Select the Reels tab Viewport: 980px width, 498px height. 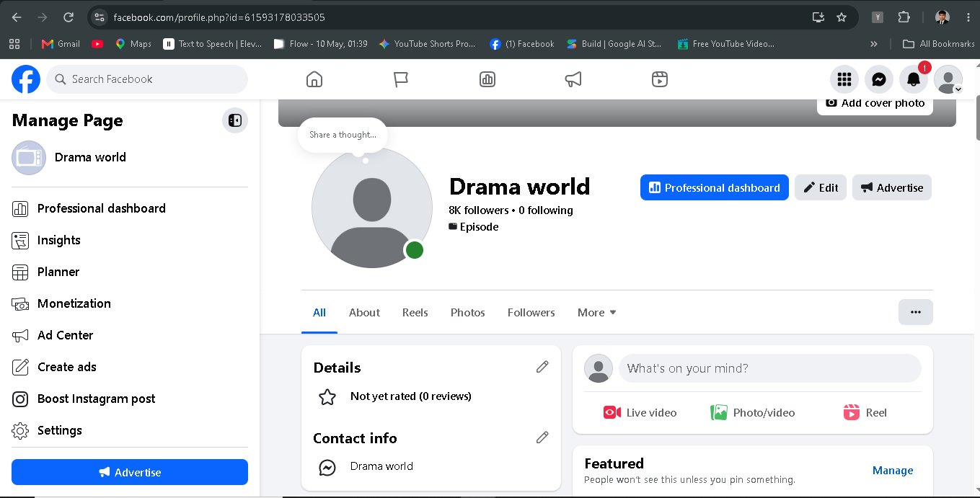[x=415, y=313]
